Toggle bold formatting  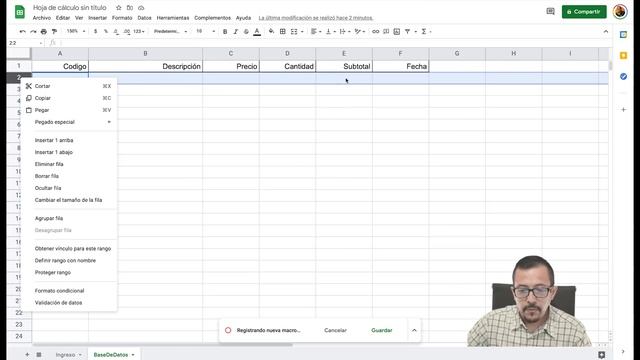(x=225, y=31)
